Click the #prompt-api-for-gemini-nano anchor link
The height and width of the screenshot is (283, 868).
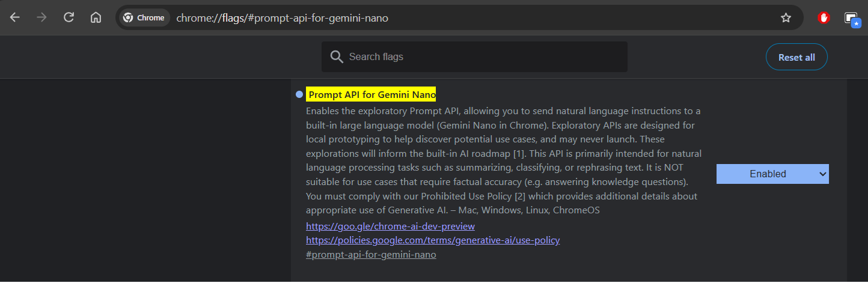(371, 254)
